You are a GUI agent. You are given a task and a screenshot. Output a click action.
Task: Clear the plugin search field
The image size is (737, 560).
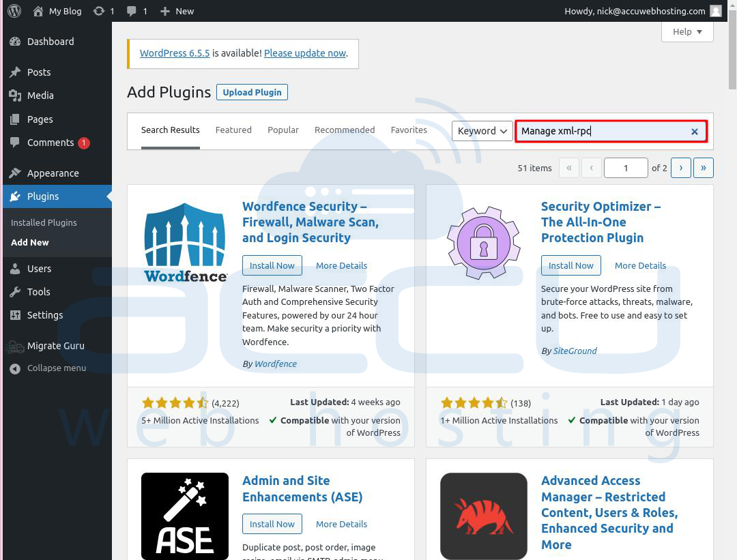click(x=694, y=132)
